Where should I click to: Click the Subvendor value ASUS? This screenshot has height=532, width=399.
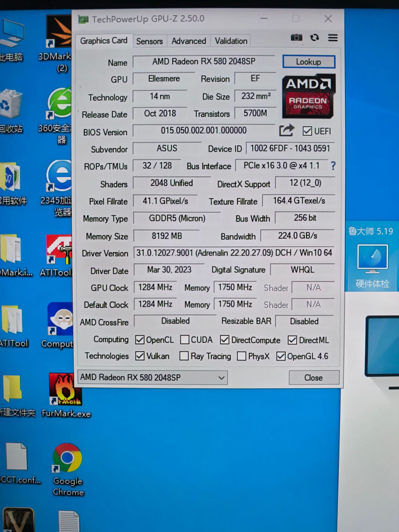click(x=167, y=148)
